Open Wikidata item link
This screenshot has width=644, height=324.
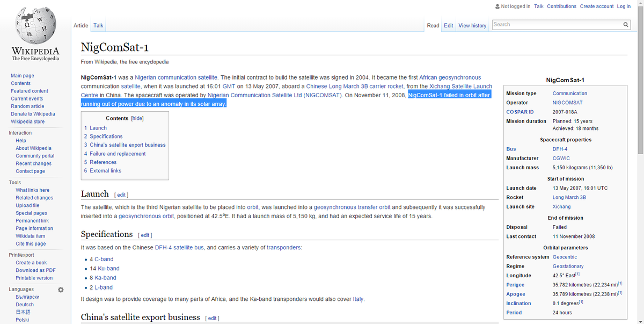(x=31, y=236)
